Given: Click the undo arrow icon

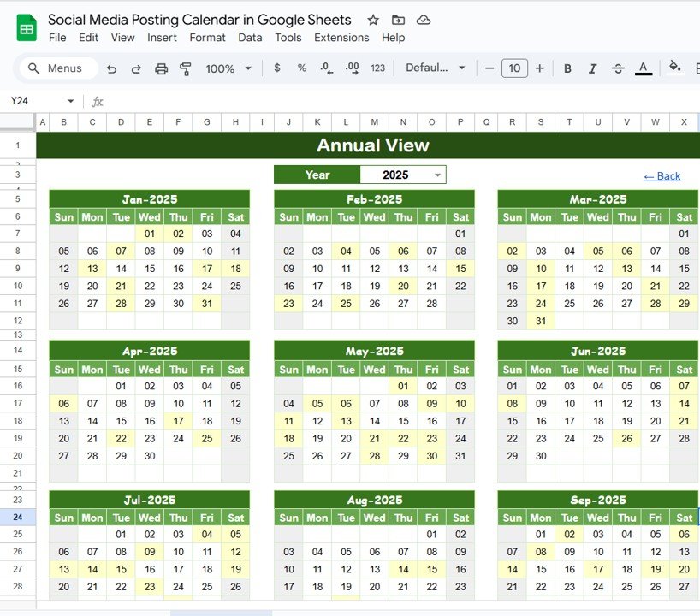Looking at the screenshot, I should 111,68.
